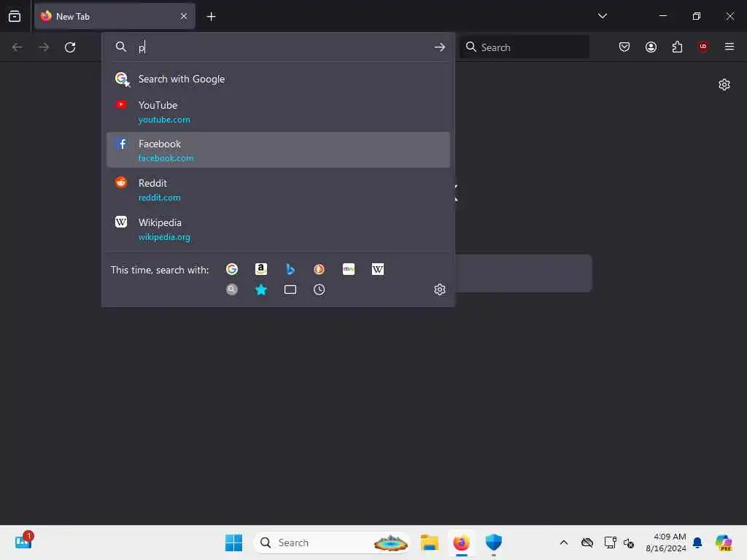
Task: Open Copilot preview in the taskbar
Action: [x=724, y=542]
